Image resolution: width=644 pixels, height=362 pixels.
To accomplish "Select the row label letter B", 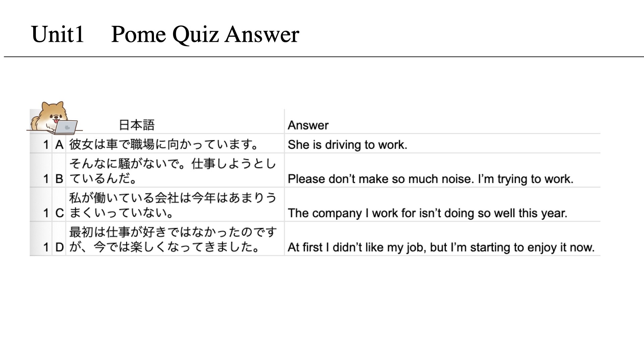I will [59, 179].
